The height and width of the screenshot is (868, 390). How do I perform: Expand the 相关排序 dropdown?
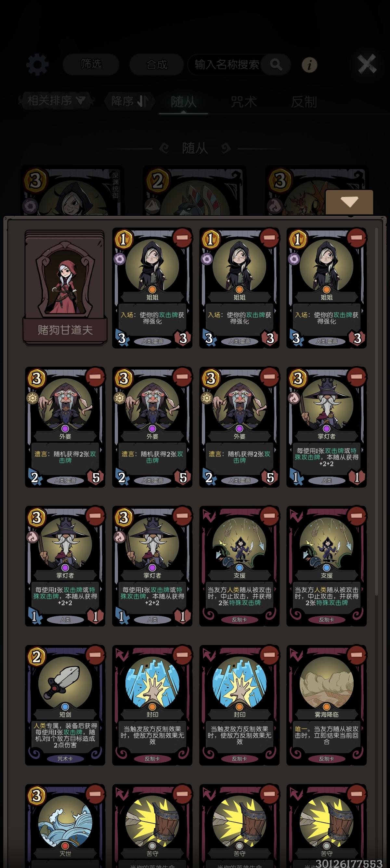[x=56, y=100]
